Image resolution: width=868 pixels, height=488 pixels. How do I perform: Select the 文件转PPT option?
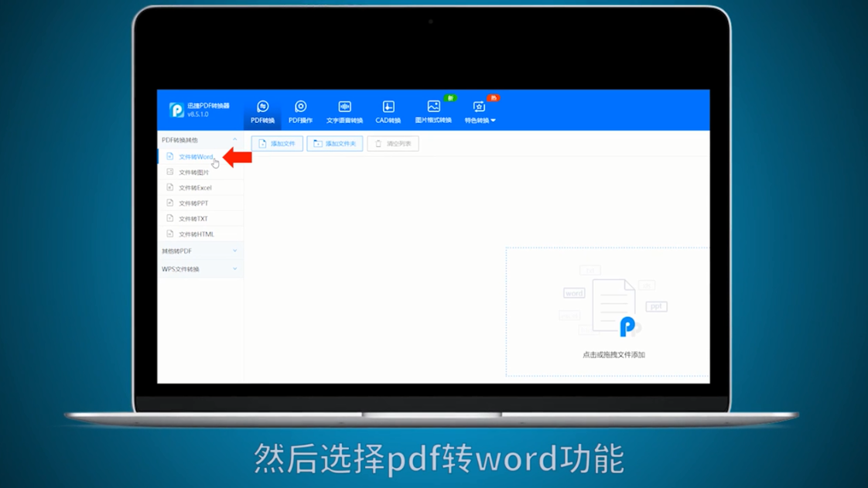[192, 203]
